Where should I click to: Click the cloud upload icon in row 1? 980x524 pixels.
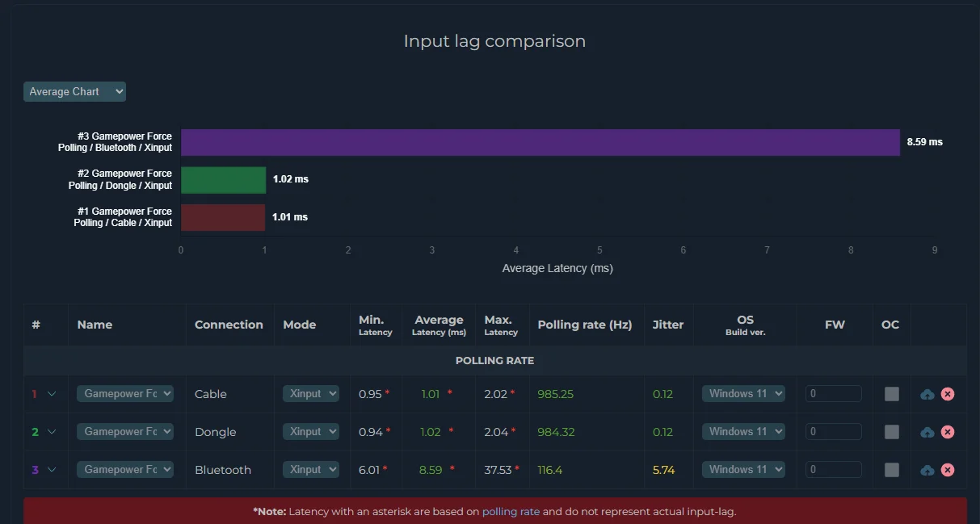point(927,394)
